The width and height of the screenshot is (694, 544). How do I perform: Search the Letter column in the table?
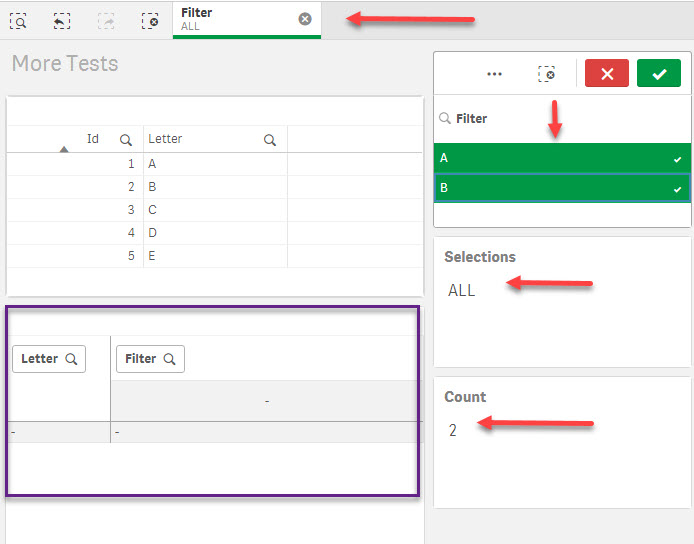270,140
